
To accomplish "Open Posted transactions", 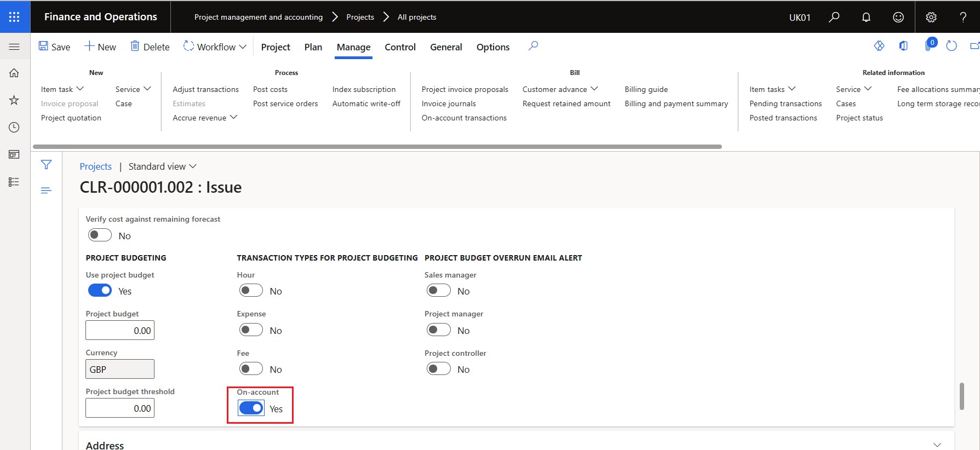I will pos(783,118).
